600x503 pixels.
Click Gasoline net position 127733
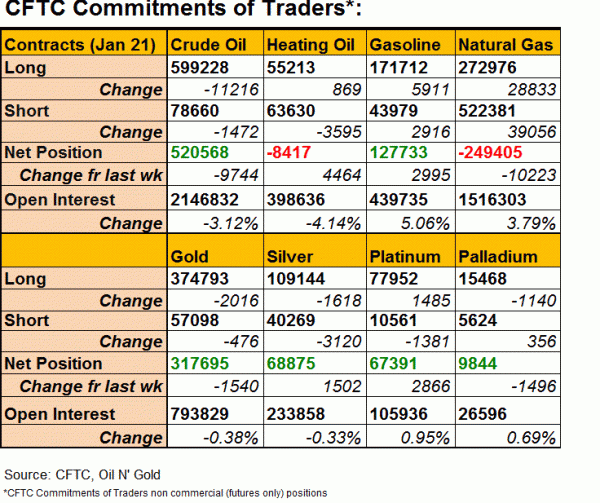[399, 153]
